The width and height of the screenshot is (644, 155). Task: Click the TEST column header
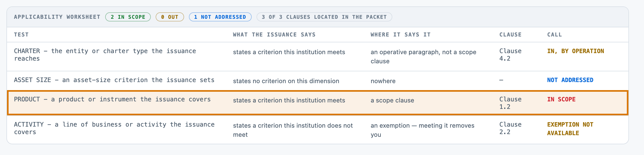pyautogui.click(x=21, y=35)
